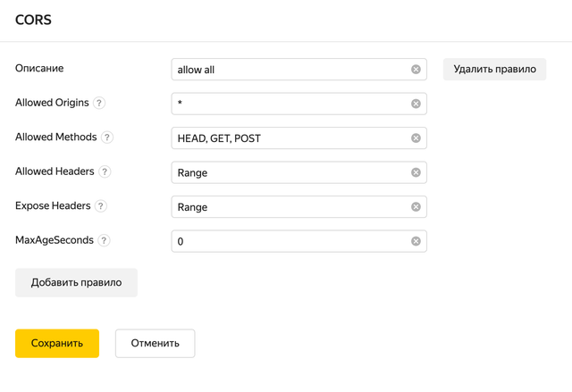Viewport: 572px width, 392px height.
Task: Click into the Allowed Origins input
Action: (290, 104)
